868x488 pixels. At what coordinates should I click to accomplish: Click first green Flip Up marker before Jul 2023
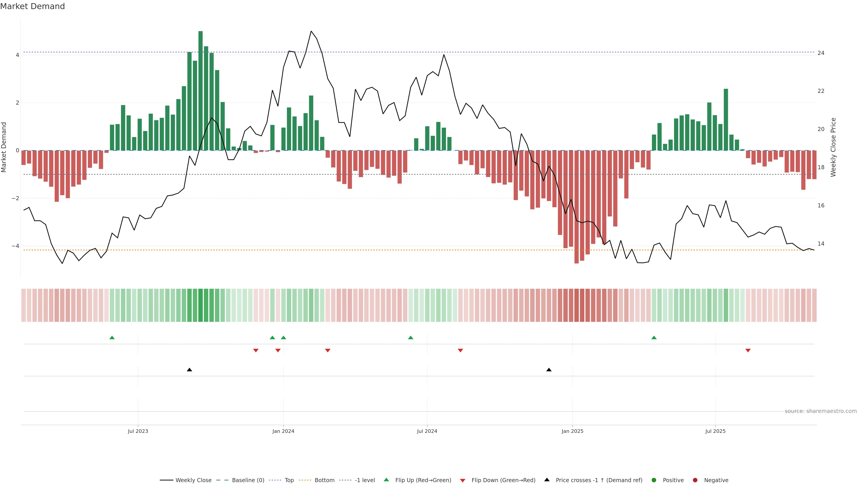(x=112, y=338)
